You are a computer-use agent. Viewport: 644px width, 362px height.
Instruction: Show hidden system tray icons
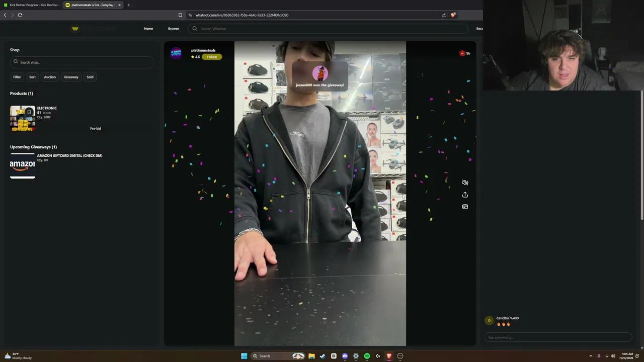(x=591, y=356)
